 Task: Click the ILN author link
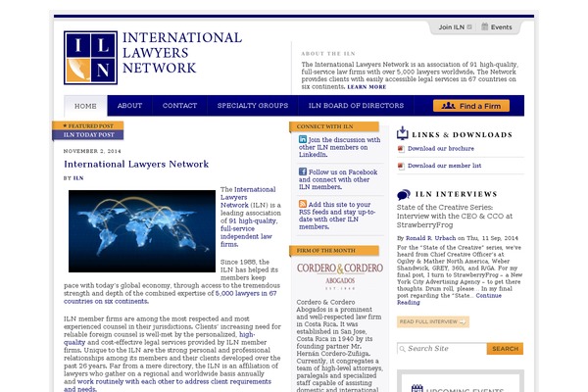78,178
